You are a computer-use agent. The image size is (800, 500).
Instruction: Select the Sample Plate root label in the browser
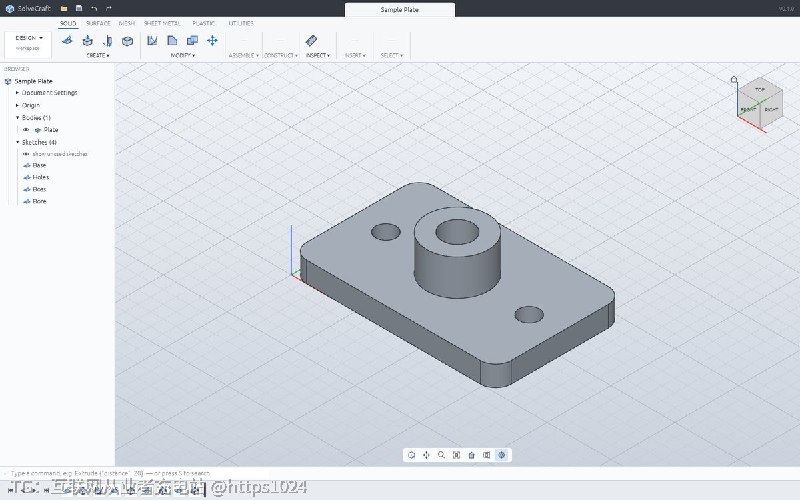34,81
